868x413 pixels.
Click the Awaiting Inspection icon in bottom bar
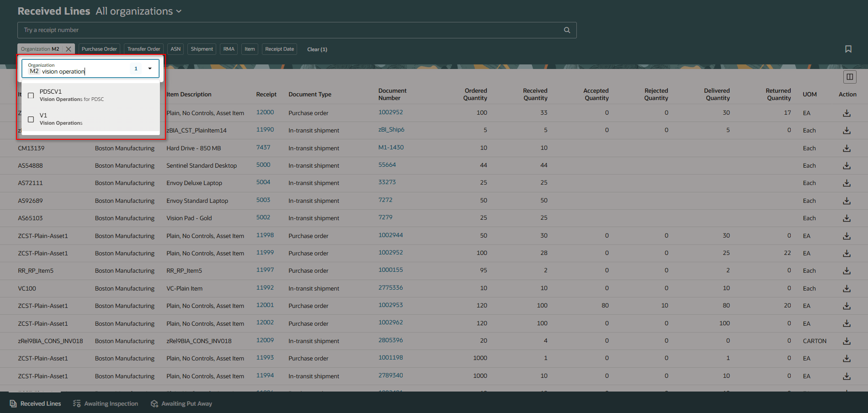pos(76,403)
